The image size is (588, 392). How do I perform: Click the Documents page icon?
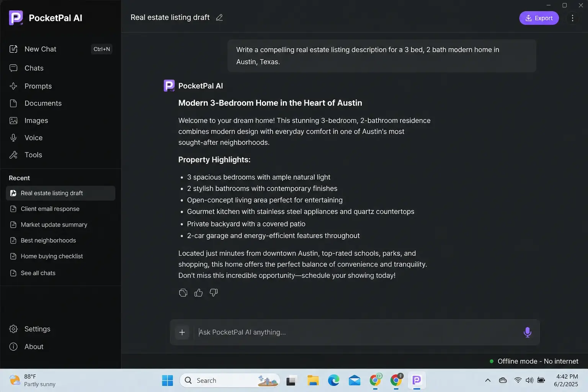pyautogui.click(x=13, y=103)
